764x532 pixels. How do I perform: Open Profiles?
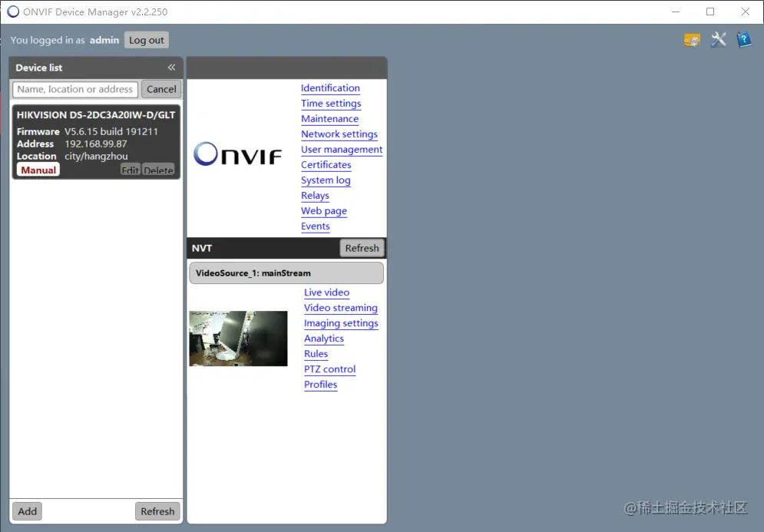pyautogui.click(x=321, y=385)
